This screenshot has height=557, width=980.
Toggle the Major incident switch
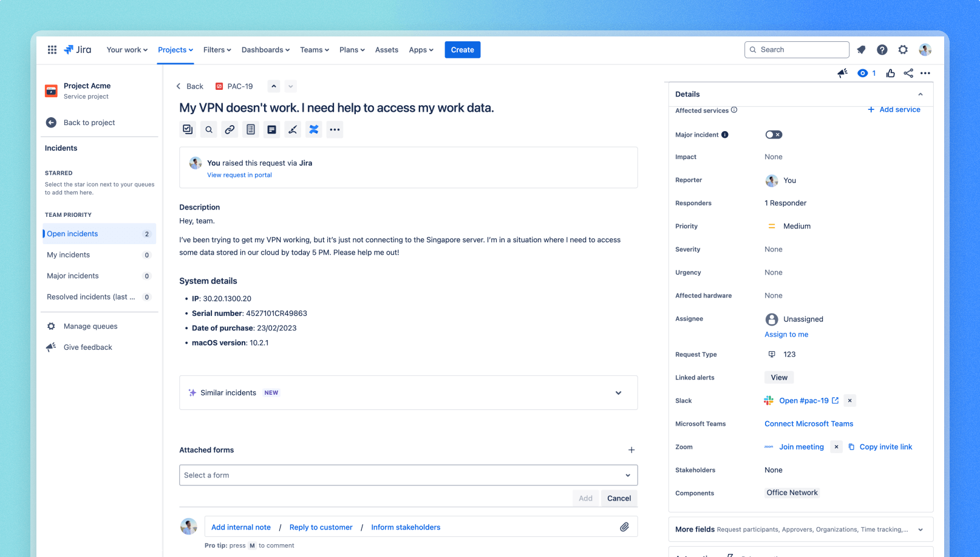point(774,134)
